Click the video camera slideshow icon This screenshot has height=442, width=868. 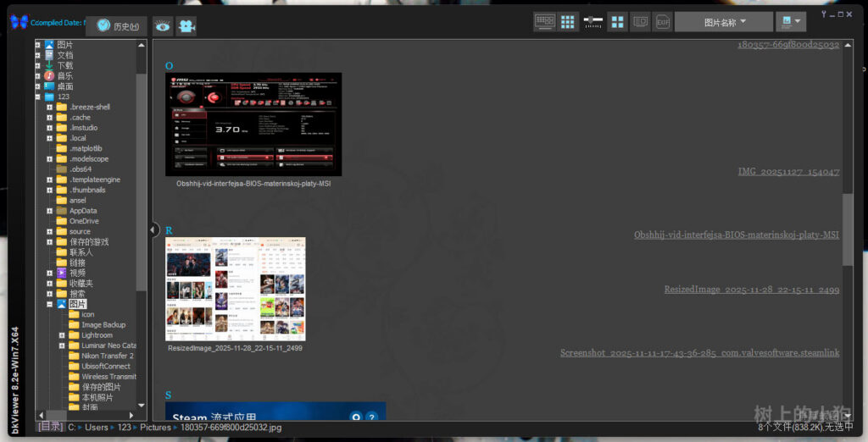click(186, 26)
